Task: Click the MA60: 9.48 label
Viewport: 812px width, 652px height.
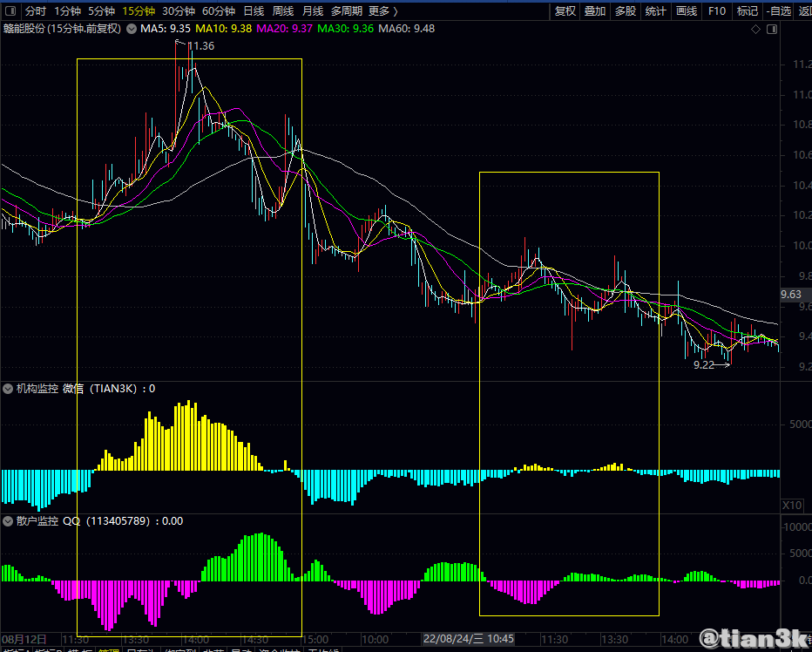Action: (407, 29)
